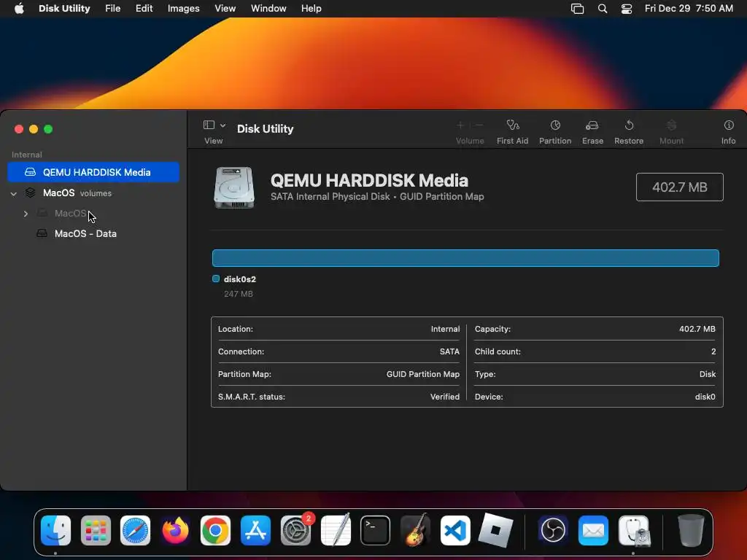Open Terminal from the Dock
Viewport: 747px width, 560px height.
pyautogui.click(x=376, y=530)
